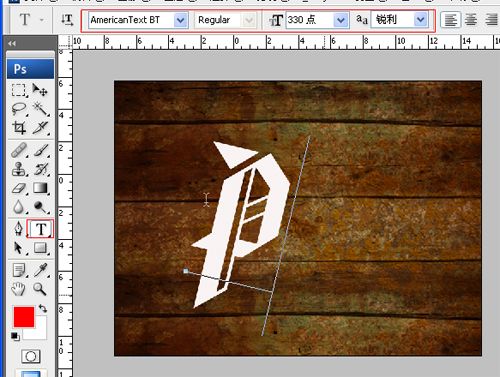Reset default foreground and background colors
The width and height of the screenshot is (500, 377).
tap(15, 336)
